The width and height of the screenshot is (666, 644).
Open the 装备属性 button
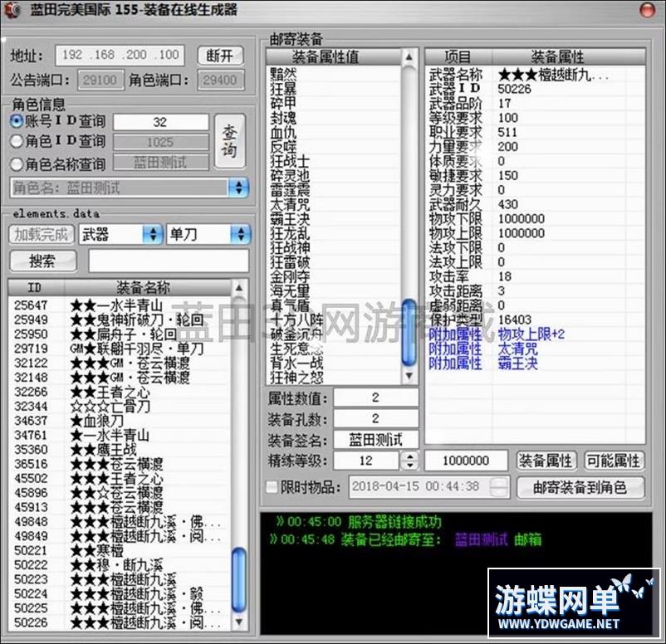[546, 461]
